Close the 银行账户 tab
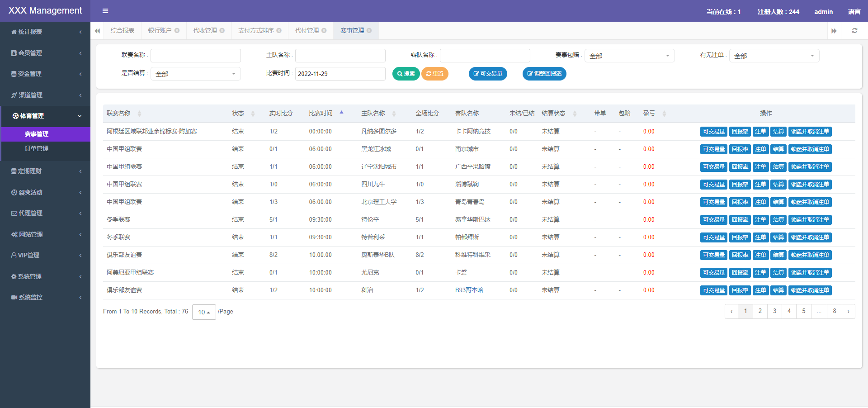This screenshot has width=868, height=408. pyautogui.click(x=177, y=31)
